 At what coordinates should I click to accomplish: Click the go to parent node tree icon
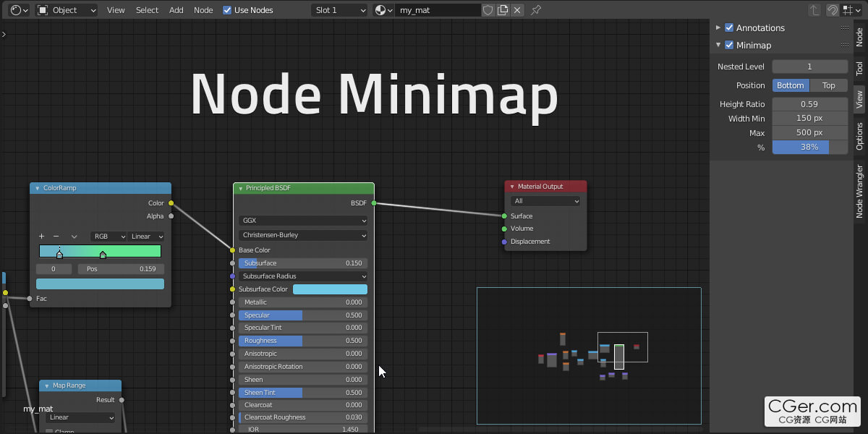pyautogui.click(x=814, y=10)
